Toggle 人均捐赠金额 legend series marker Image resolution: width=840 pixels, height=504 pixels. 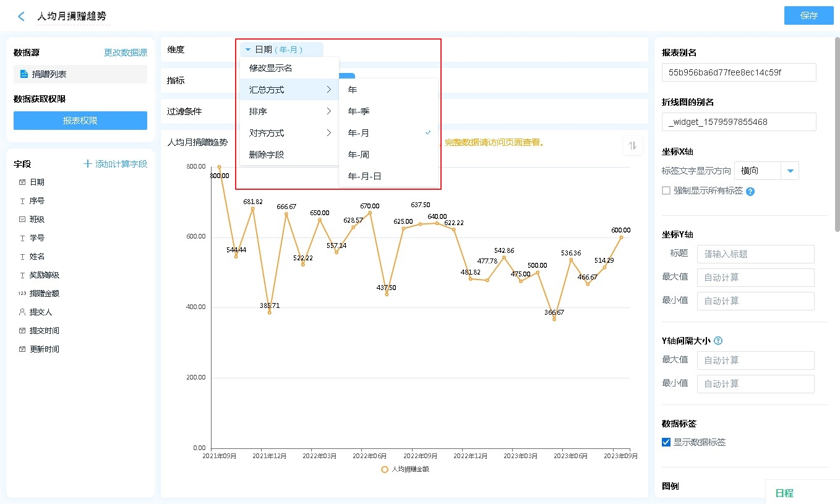click(x=385, y=469)
